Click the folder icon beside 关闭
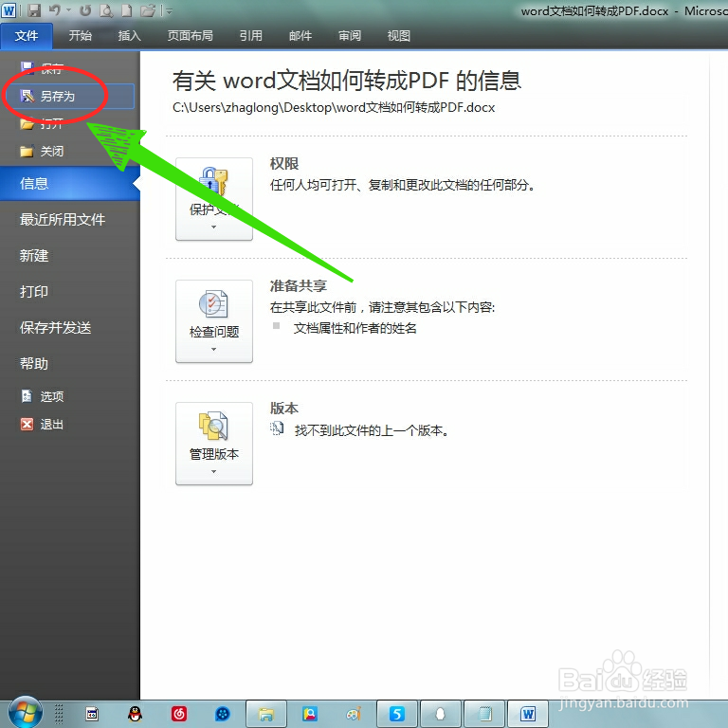Image resolution: width=728 pixels, height=728 pixels. (x=27, y=151)
